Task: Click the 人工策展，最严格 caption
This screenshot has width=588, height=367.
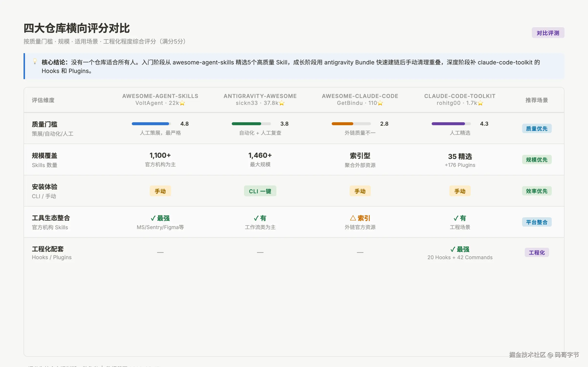Action: click(160, 133)
